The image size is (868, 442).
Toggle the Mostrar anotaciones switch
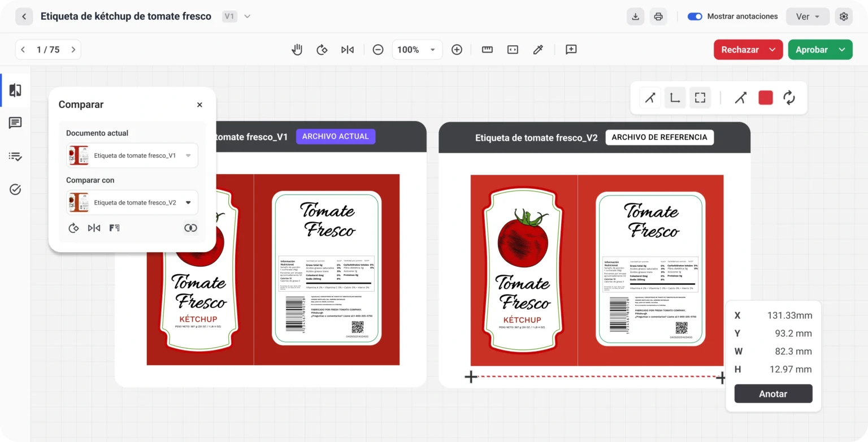point(695,16)
